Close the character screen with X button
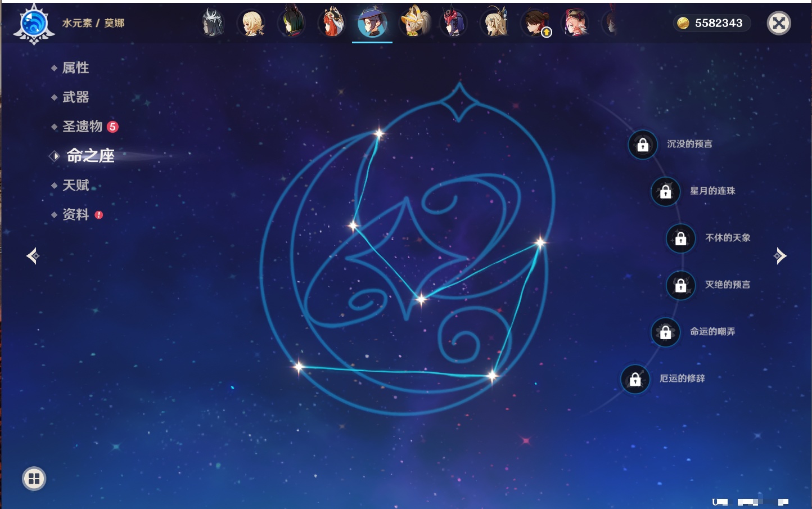The image size is (812, 509). click(779, 23)
